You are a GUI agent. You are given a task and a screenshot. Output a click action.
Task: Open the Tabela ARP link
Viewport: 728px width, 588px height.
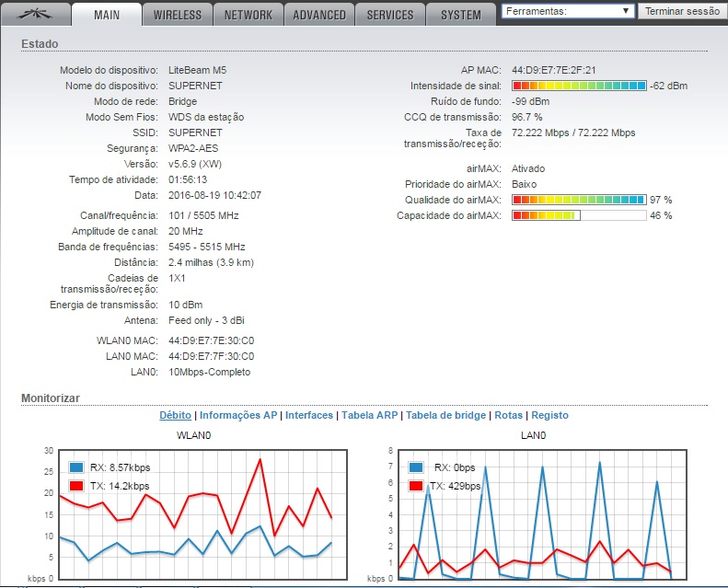[x=369, y=416]
